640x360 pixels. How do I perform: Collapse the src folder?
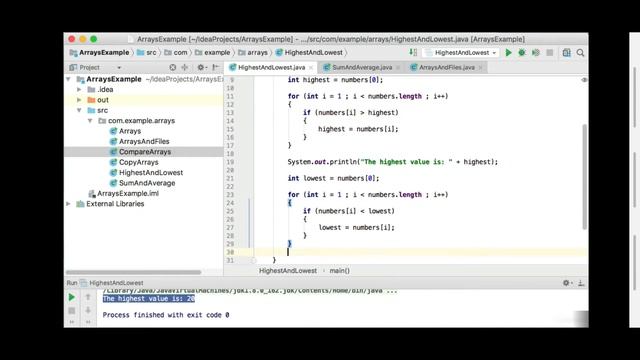tap(79, 111)
